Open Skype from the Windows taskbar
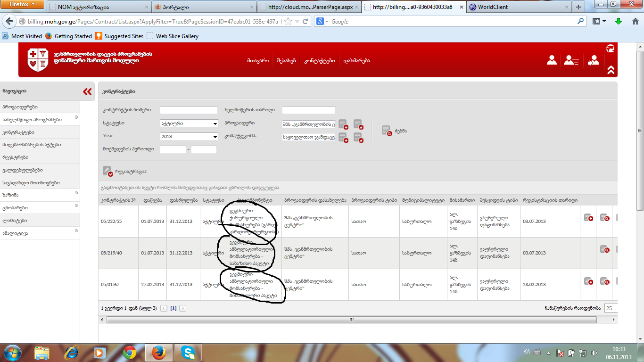Screen dimensions: 644x362 click(189, 352)
